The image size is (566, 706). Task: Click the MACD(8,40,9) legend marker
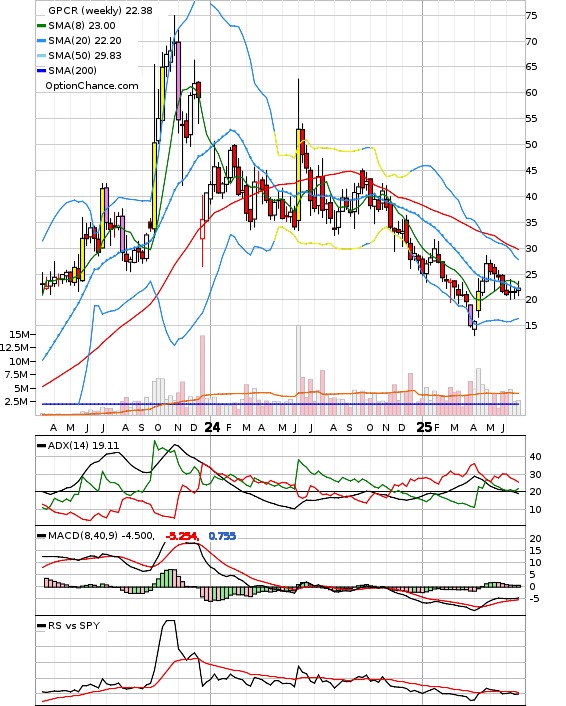point(41,536)
